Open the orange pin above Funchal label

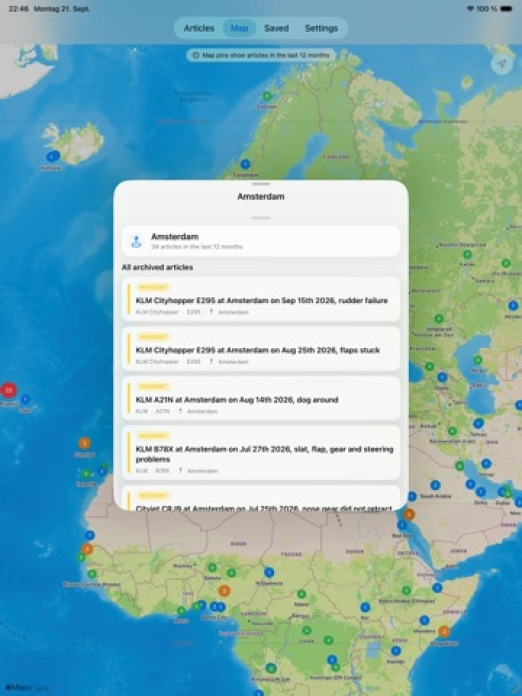tap(84, 443)
